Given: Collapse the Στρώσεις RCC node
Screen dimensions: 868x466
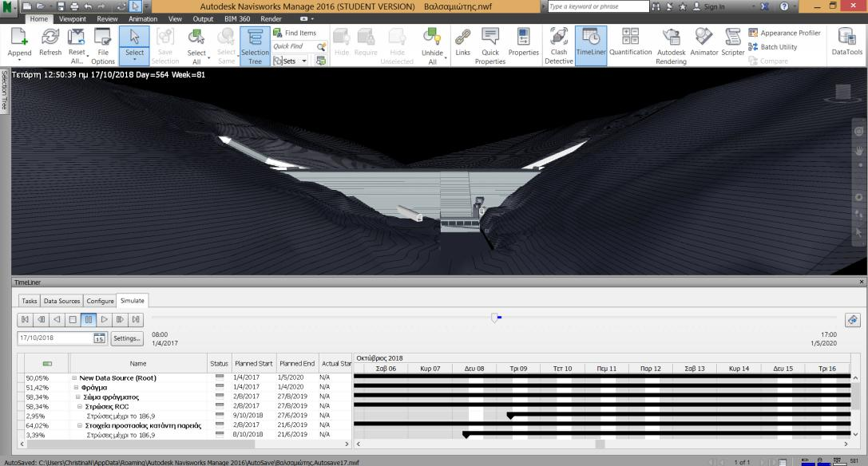Looking at the screenshot, I should [x=80, y=406].
